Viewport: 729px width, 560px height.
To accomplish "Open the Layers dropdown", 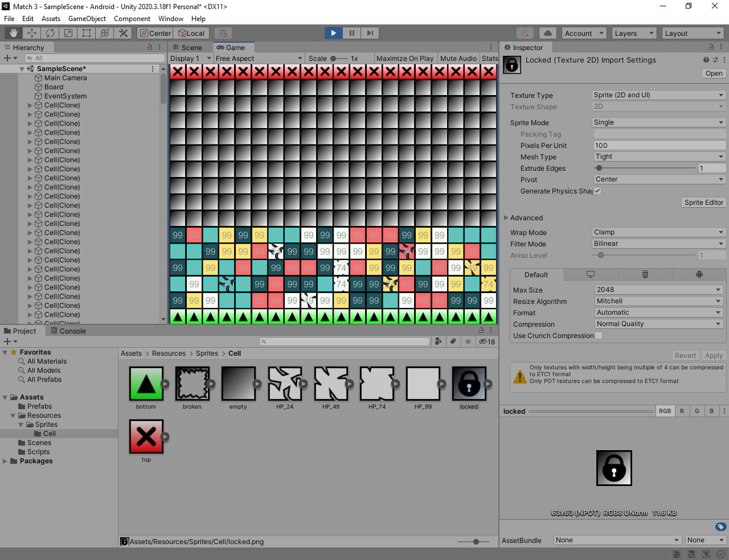I will (x=633, y=33).
